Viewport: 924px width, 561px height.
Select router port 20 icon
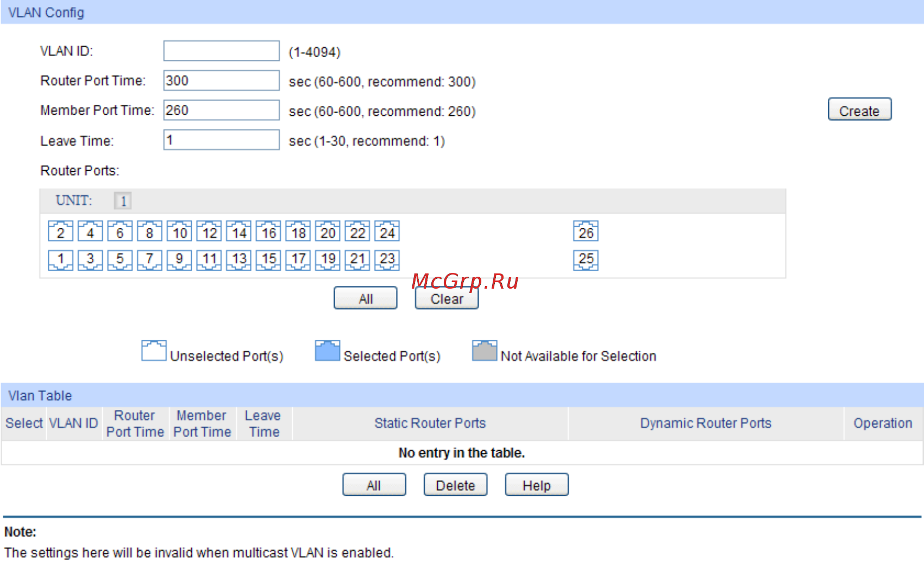click(x=328, y=231)
